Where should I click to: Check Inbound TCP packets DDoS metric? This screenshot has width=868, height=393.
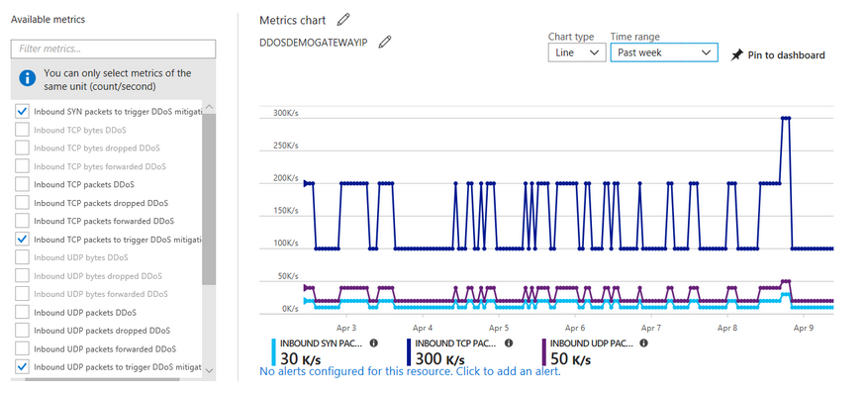coord(22,184)
